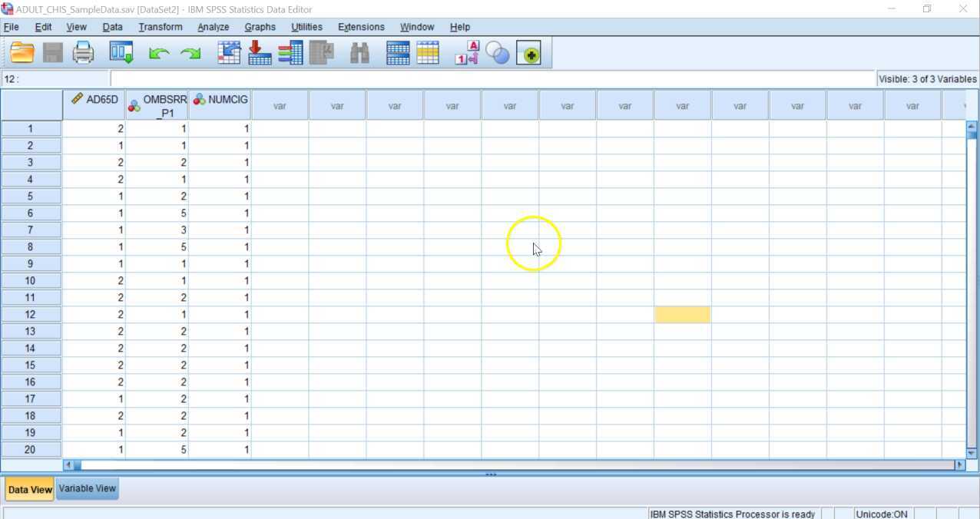Click Split File toolbar icon

[x=398, y=53]
